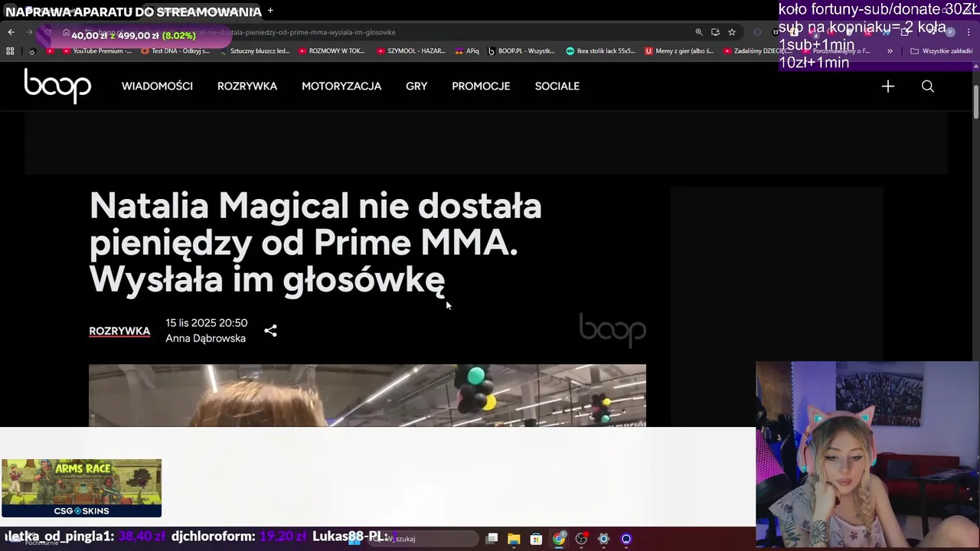Open SZYMOOL - HAZAR bookmark
Viewport: 980px width, 551px height.
pyautogui.click(x=410, y=51)
